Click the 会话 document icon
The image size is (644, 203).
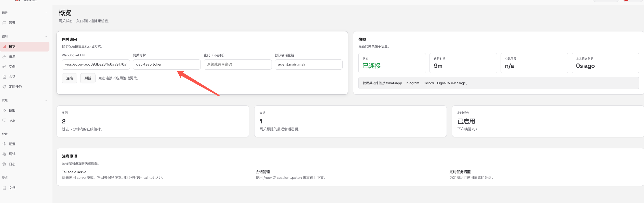click(x=4, y=77)
